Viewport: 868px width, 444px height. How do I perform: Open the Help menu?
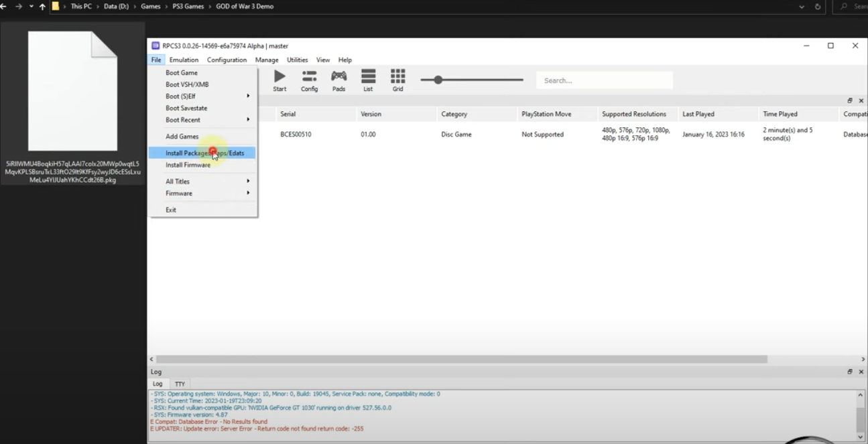tap(345, 60)
